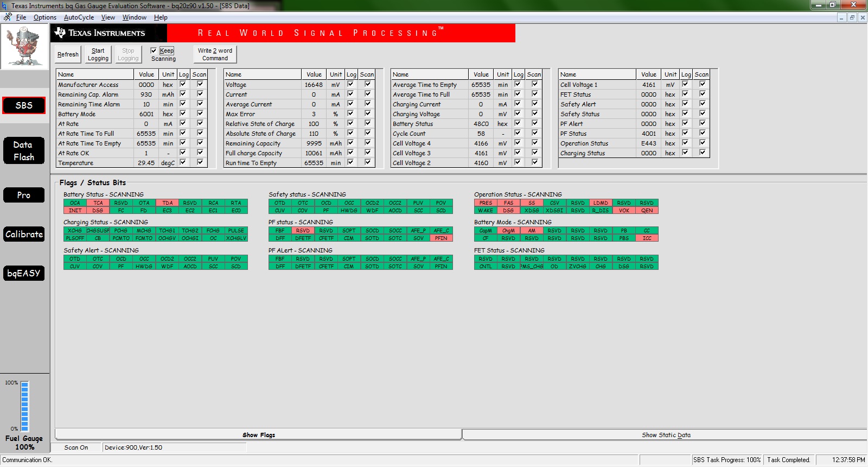Click the OTD flag in Safety Alert

point(75,259)
